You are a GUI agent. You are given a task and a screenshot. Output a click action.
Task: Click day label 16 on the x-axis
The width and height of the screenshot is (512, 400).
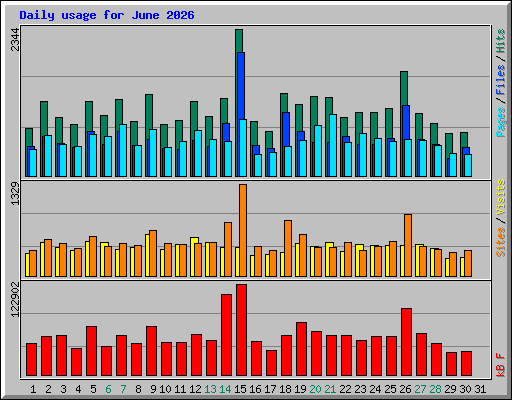click(255, 389)
